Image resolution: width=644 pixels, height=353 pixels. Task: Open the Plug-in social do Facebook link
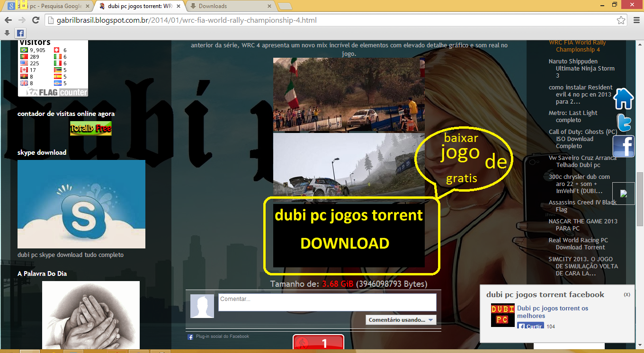point(222,336)
